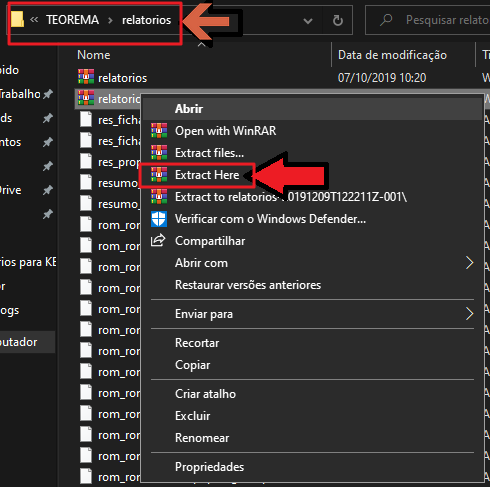Image resolution: width=490 pixels, height=487 pixels.
Task: Choose Criar atalho in context menu
Action: click(x=312, y=394)
